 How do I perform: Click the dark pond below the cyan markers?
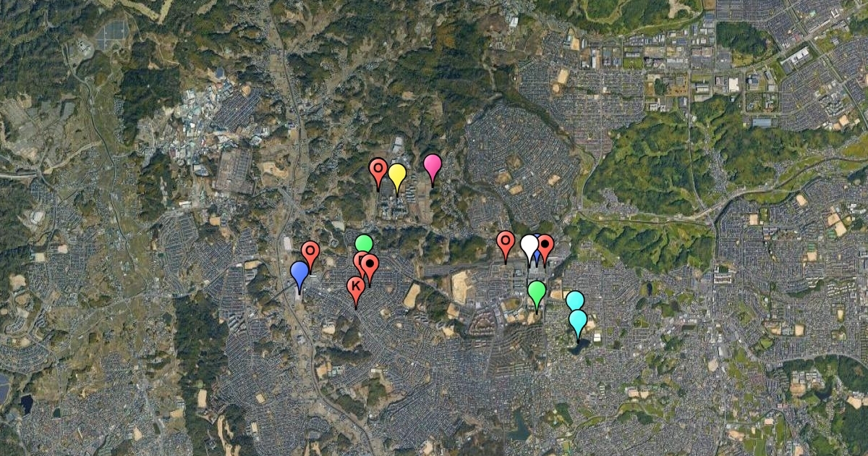(579, 348)
